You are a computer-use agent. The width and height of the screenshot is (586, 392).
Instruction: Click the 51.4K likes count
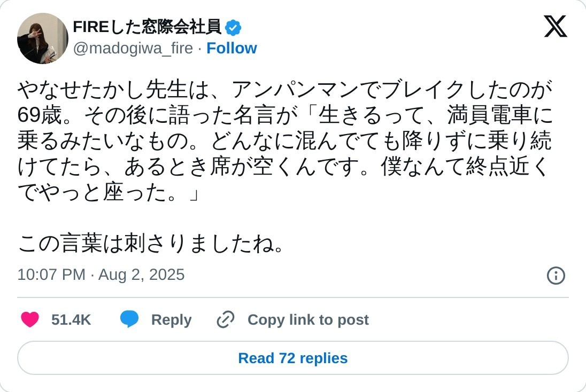(71, 320)
